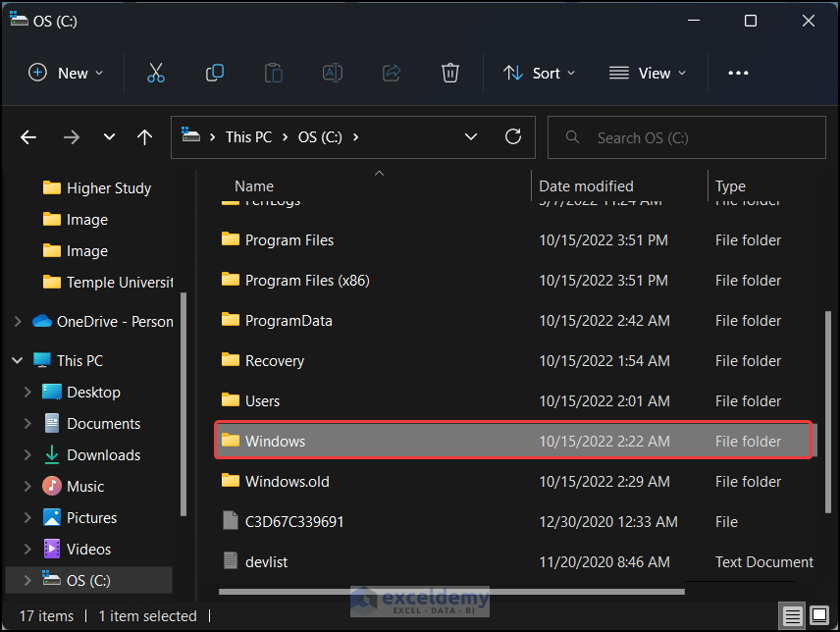Click the Downloads arrow icon in sidebar
The height and width of the screenshot is (632, 840).
pos(51,454)
